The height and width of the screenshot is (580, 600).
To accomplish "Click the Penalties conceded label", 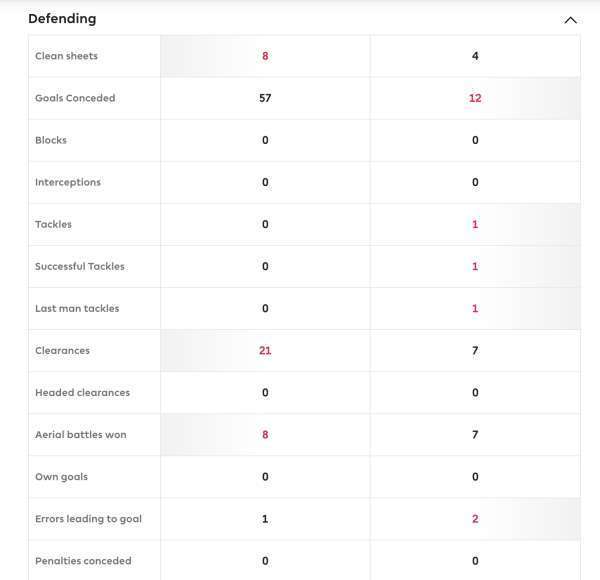I will pos(83,560).
